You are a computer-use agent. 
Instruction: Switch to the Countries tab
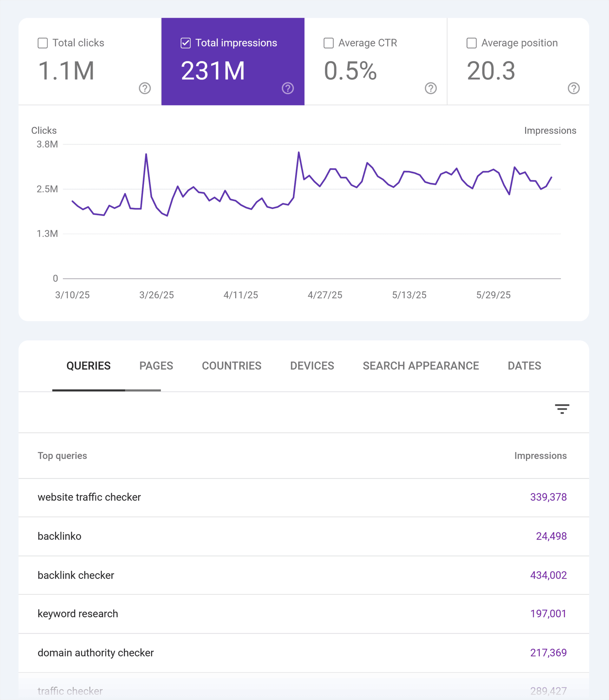(232, 366)
